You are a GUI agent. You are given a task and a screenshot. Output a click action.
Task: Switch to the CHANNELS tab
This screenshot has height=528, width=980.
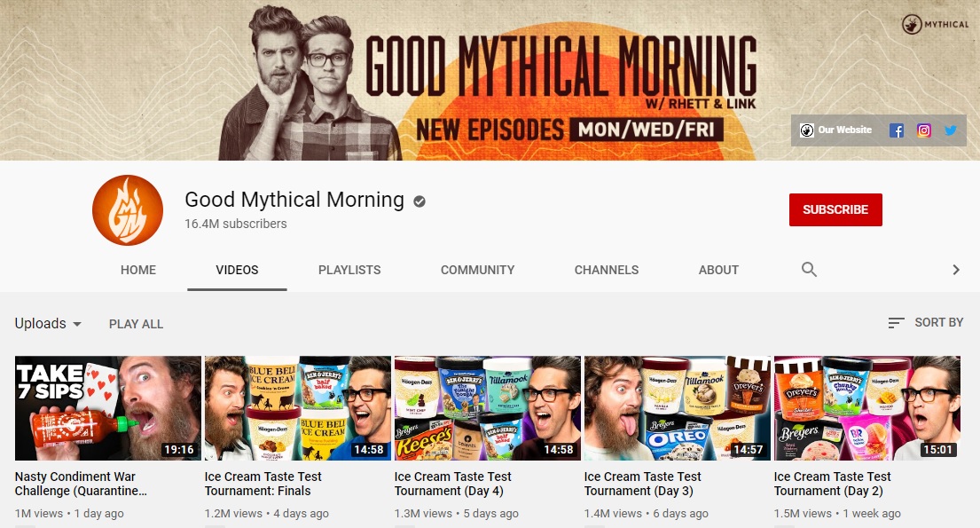(607, 271)
